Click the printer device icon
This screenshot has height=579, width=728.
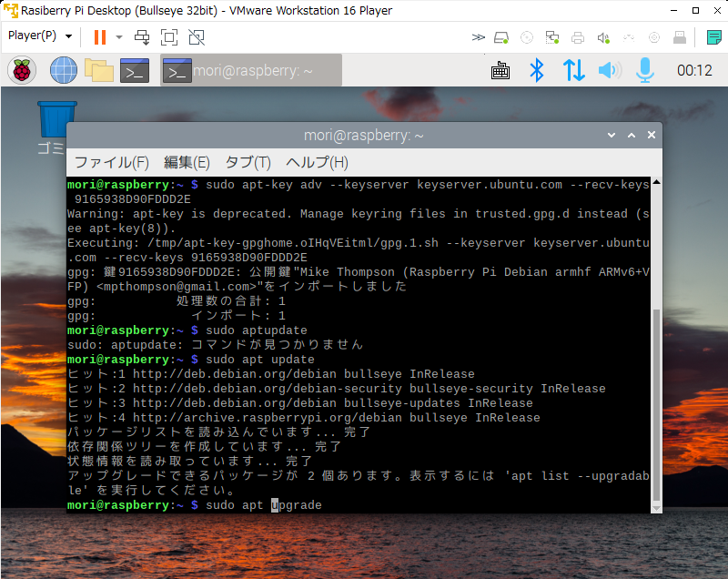click(x=578, y=37)
